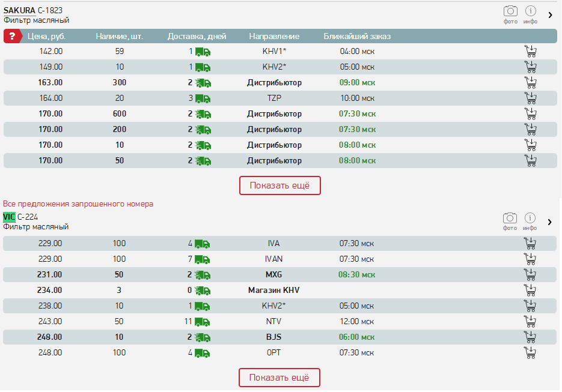Add the 163.00 Дистрибьютор offer to cart
The width and height of the screenshot is (562, 392).
(531, 83)
